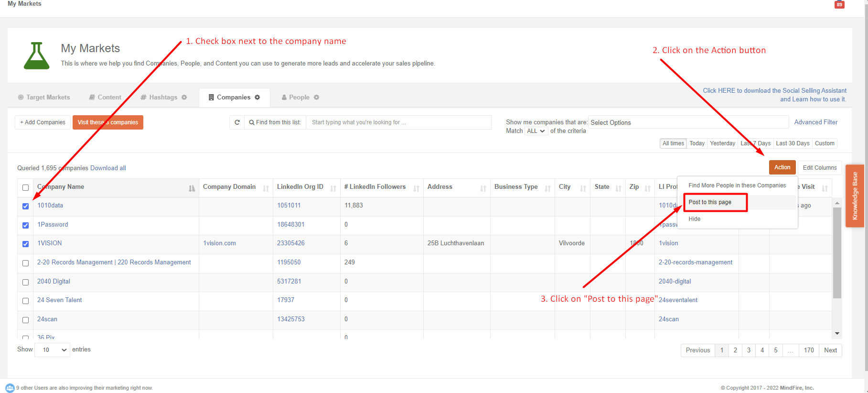Filter by All times range
This screenshot has height=393, width=868.
point(673,143)
